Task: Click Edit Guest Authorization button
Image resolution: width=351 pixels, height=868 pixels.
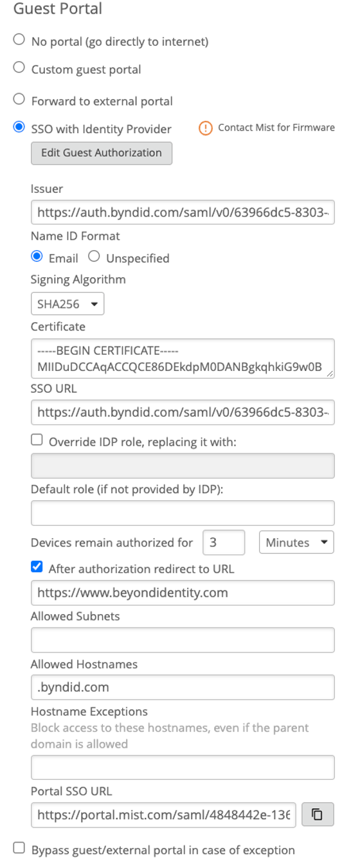Action: pyautogui.click(x=102, y=153)
